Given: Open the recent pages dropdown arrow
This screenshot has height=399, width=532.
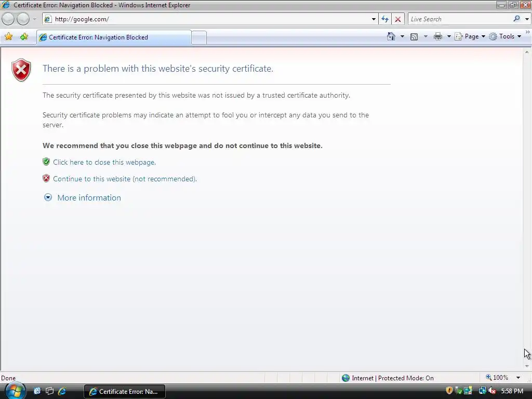Looking at the screenshot, I should coord(34,19).
